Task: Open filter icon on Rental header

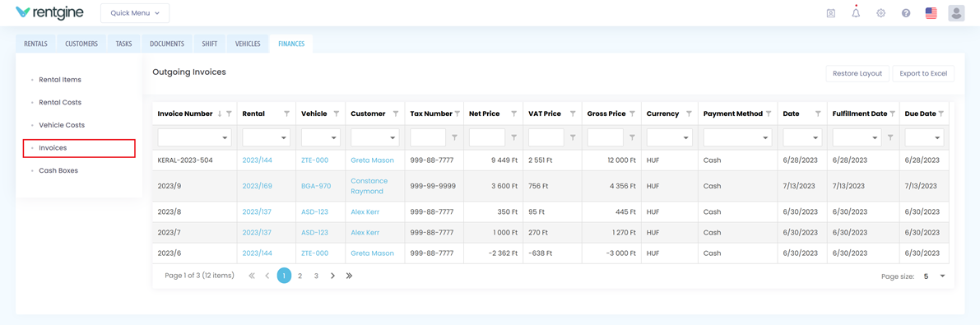Action: coord(287,114)
